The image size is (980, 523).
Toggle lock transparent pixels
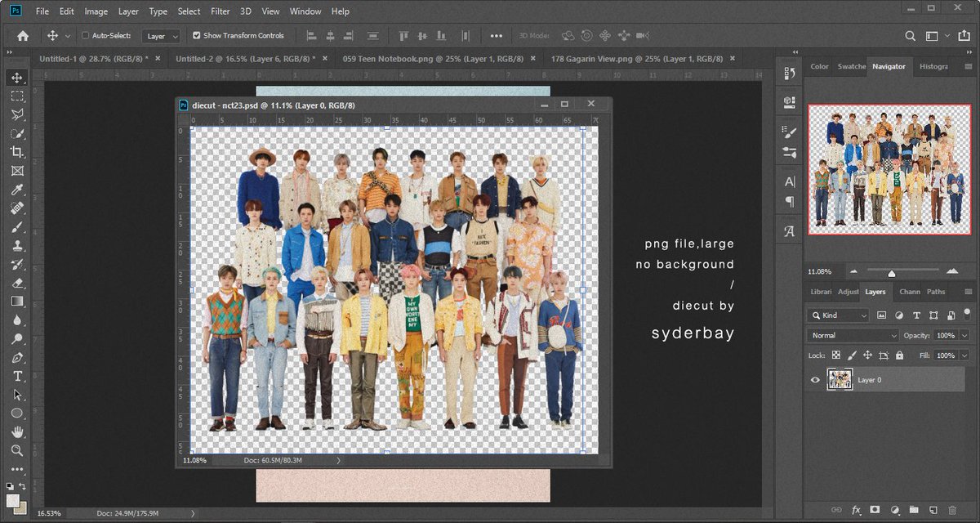point(835,356)
